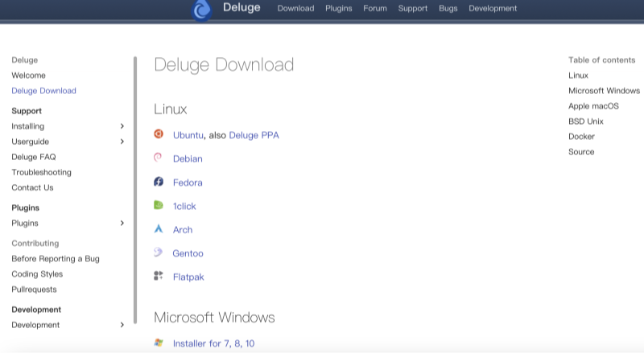The height and width of the screenshot is (353, 644).
Task: Open Plugins in top navigation bar
Action: click(338, 8)
